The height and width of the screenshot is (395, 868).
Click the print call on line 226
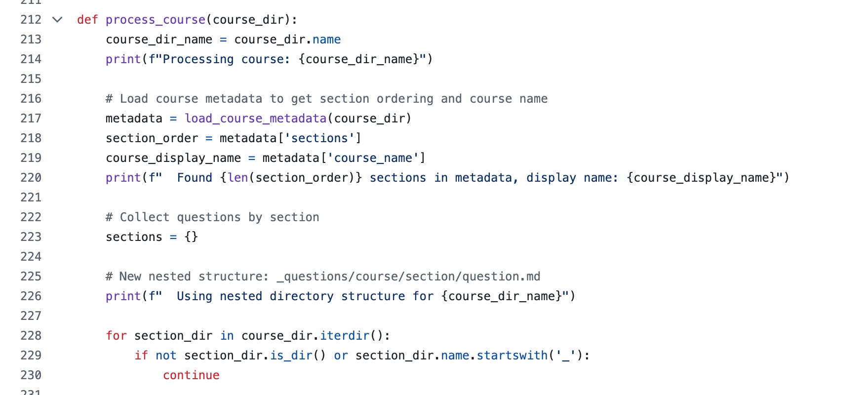click(x=123, y=296)
